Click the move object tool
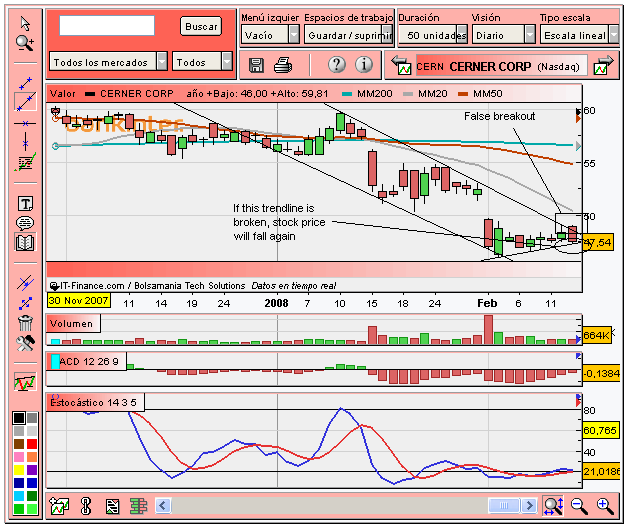The width and height of the screenshot is (629, 527). tap(25, 303)
